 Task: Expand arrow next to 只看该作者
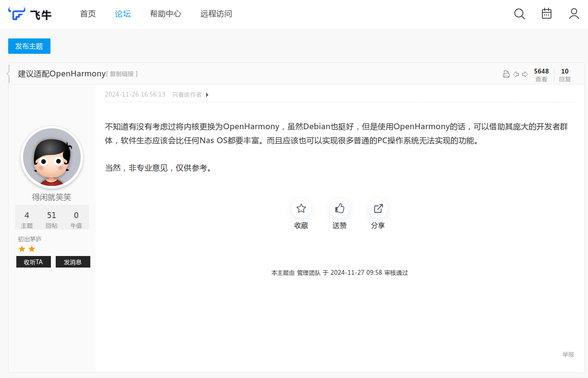pyautogui.click(x=207, y=95)
